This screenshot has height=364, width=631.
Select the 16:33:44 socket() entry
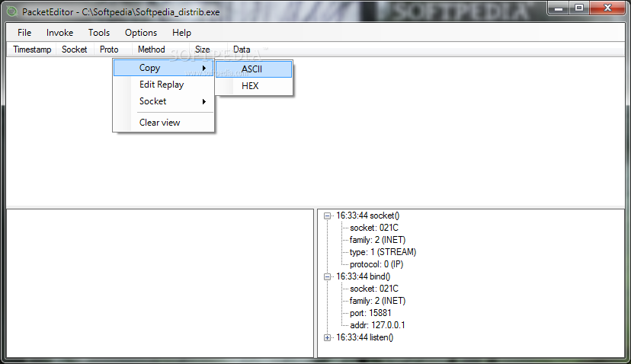pos(368,216)
